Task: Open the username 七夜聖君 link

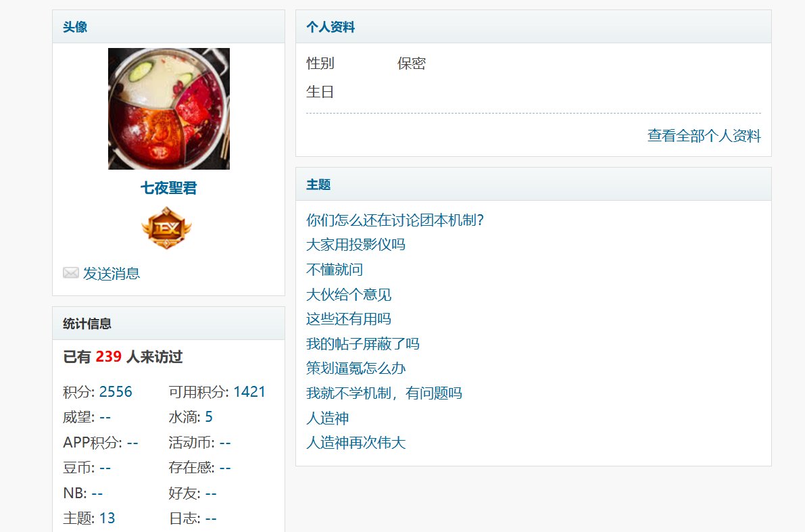Action: tap(169, 188)
